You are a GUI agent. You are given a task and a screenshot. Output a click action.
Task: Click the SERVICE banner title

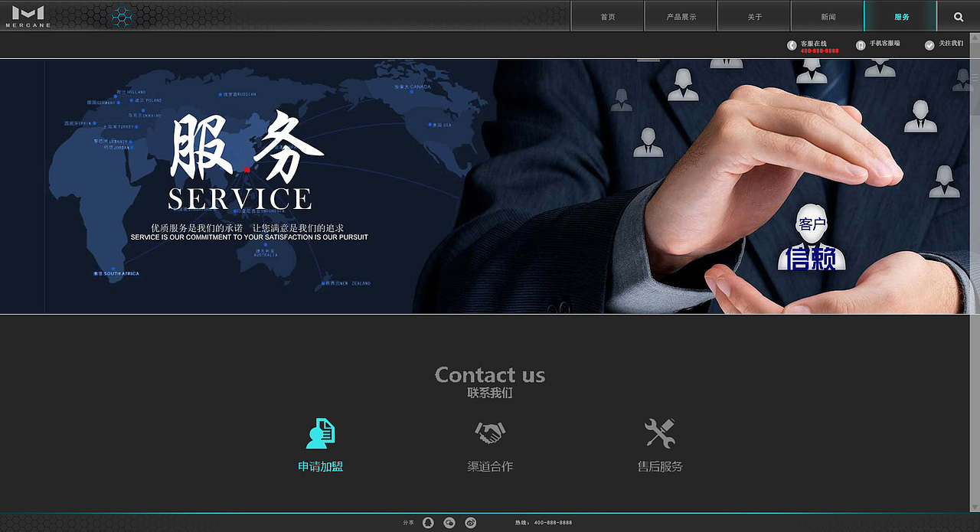click(240, 199)
